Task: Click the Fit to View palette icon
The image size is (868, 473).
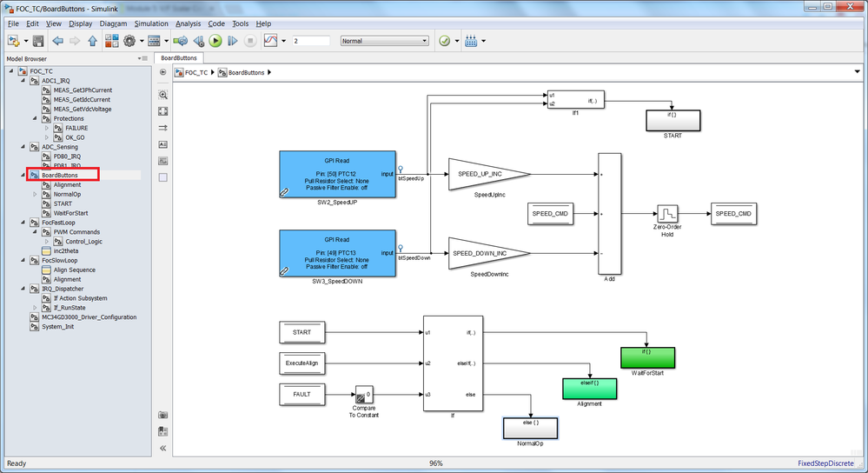Action: click(162, 111)
